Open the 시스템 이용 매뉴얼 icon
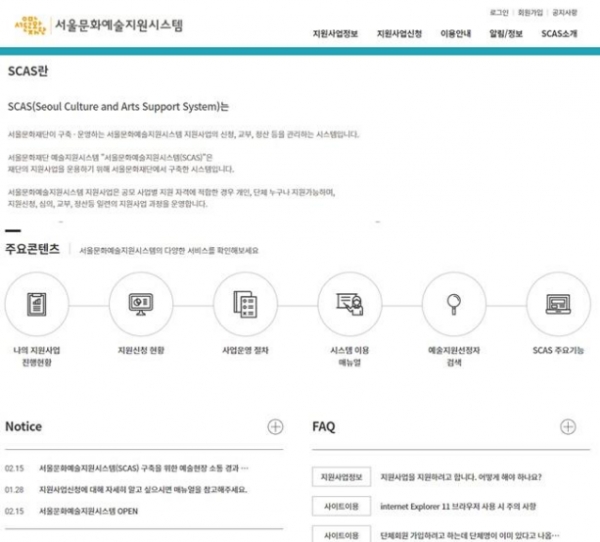This screenshot has width=600, height=542. click(350, 305)
